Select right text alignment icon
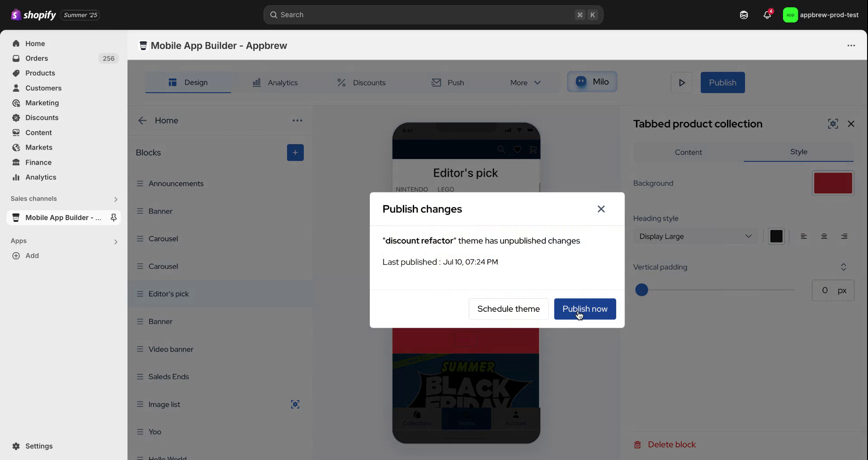The width and height of the screenshot is (868, 460). pos(844,236)
